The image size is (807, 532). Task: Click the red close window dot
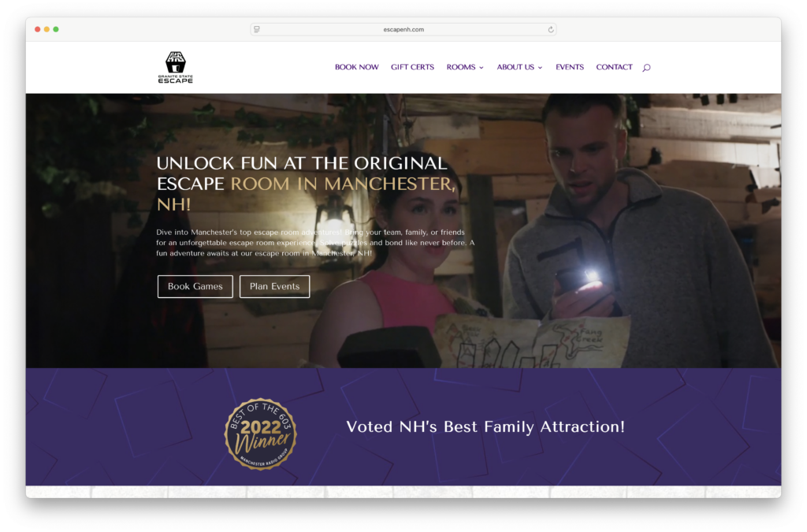38,29
